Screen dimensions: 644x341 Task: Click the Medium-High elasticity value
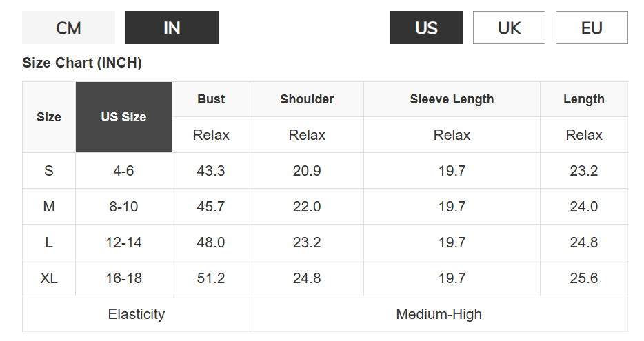439,314
